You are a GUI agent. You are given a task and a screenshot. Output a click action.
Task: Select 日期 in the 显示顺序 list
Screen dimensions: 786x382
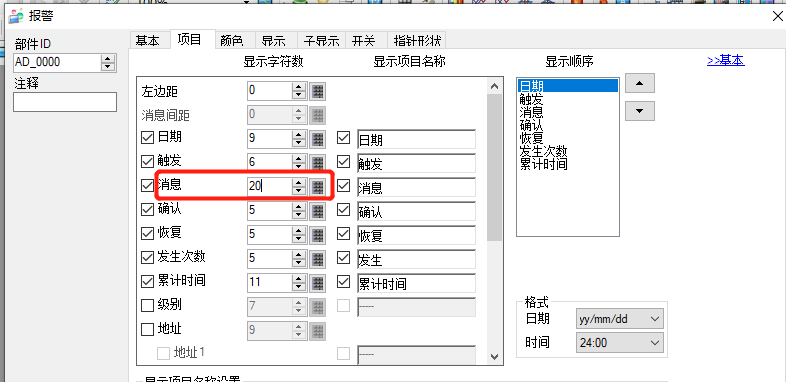567,86
